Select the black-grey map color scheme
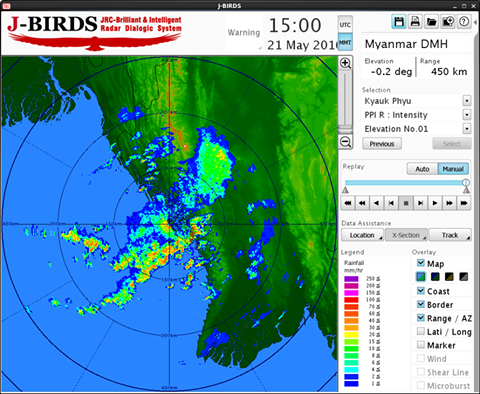 464,277
